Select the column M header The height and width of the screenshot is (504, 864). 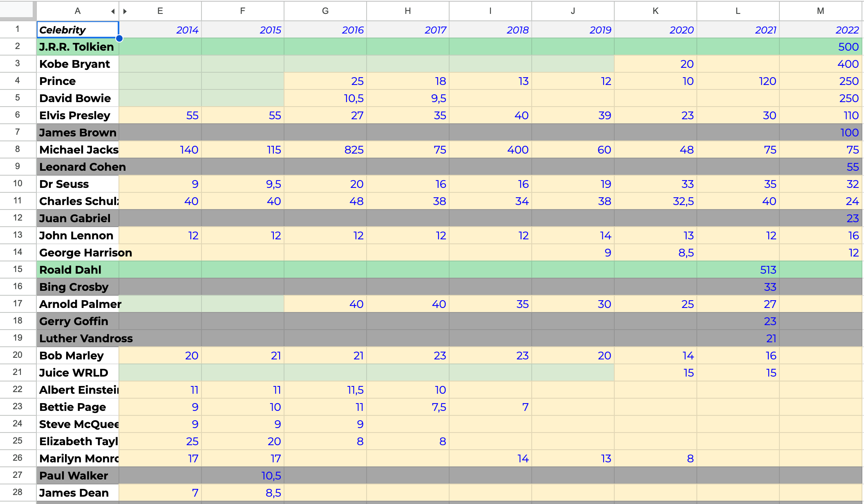(x=820, y=11)
